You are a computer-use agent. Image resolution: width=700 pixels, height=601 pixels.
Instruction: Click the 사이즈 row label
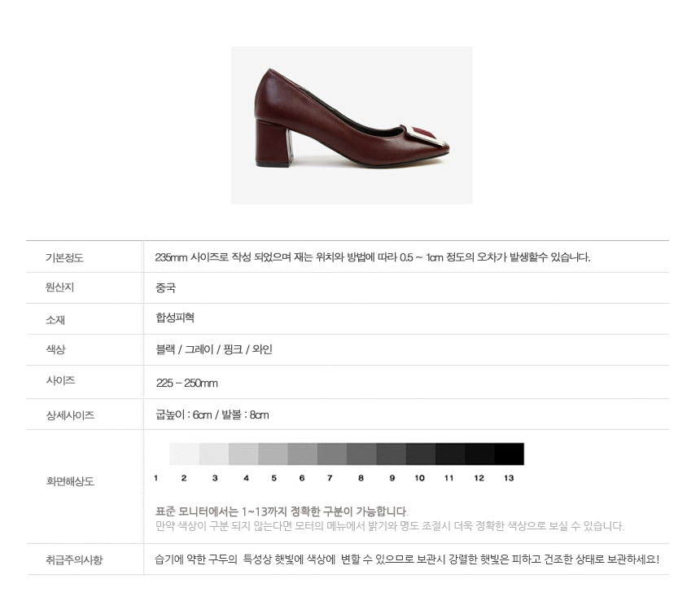point(60,380)
